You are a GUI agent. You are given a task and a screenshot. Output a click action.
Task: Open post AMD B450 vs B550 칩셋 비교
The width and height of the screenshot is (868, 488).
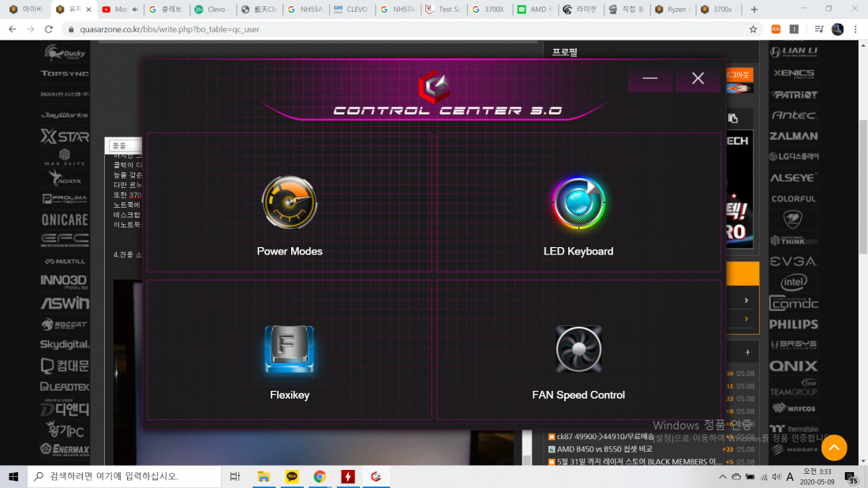[604, 449]
